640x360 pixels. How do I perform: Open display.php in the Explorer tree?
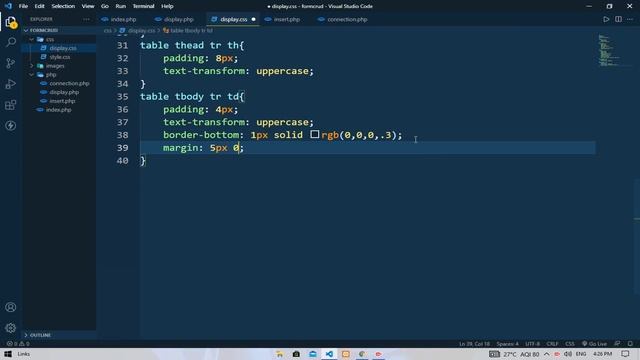[x=64, y=92]
